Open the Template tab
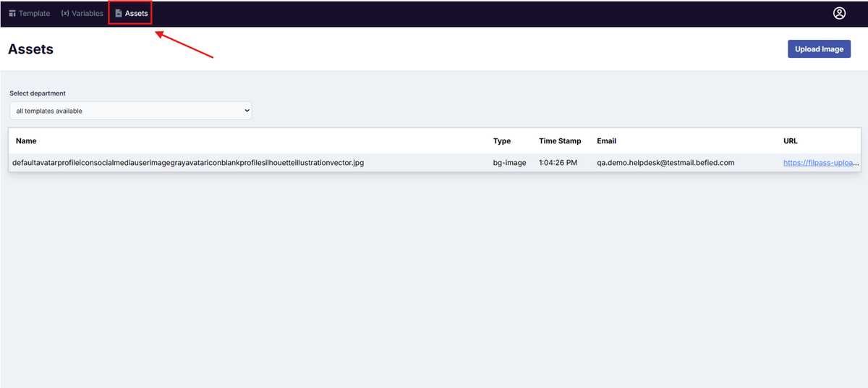This screenshot has height=388, width=868. 30,13
